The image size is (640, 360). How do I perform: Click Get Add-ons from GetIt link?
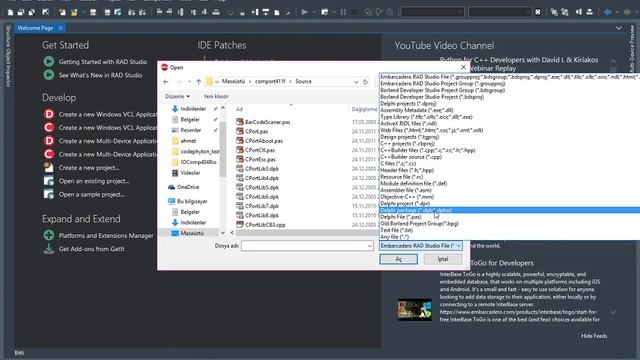point(91,249)
